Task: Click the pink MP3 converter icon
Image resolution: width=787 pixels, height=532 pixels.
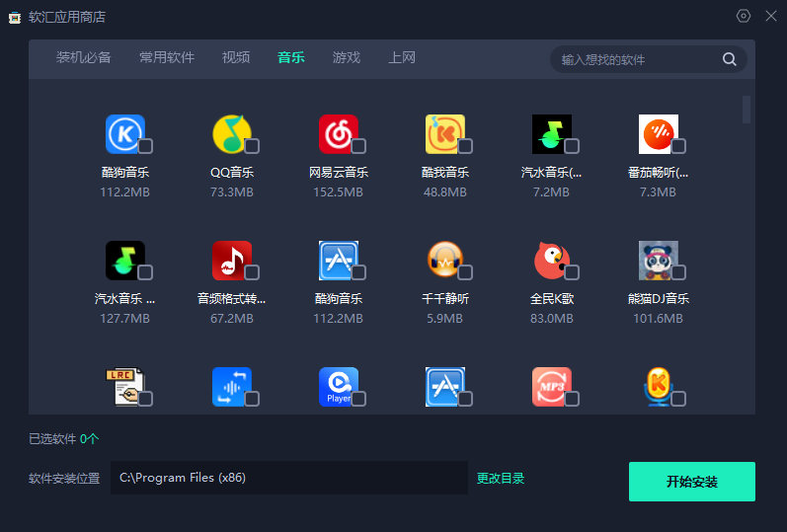Action: (552, 387)
